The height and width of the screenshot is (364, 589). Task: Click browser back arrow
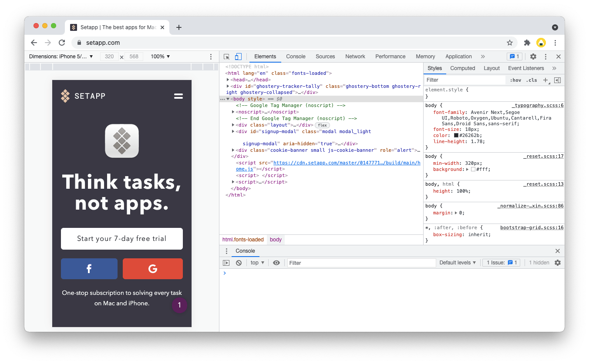34,43
